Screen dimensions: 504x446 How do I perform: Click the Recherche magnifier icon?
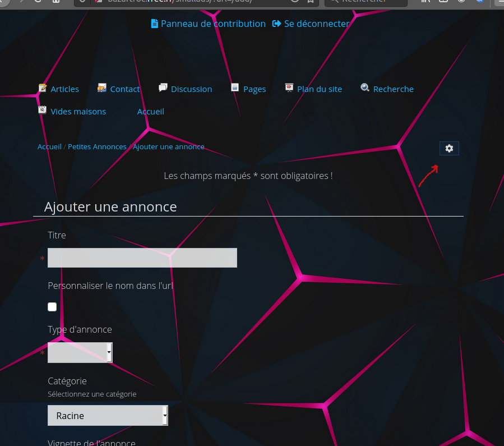(365, 88)
